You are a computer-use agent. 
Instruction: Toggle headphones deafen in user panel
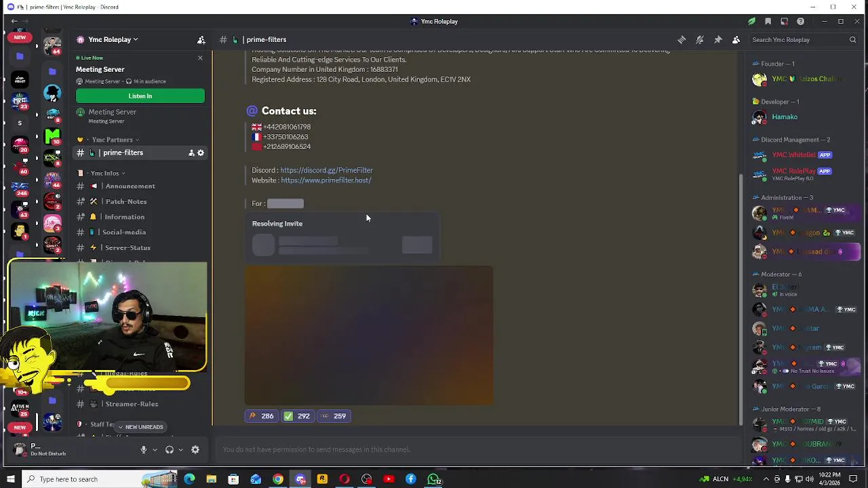point(170,449)
